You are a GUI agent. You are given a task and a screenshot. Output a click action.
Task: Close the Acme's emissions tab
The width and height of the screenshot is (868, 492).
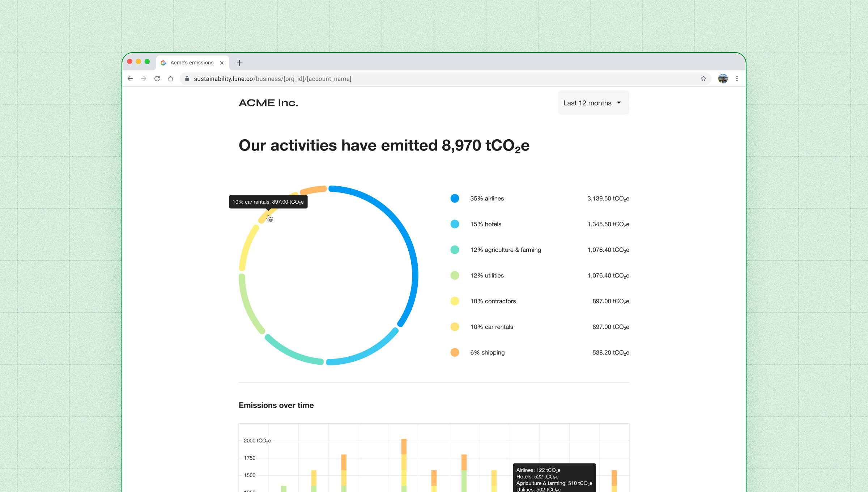[x=222, y=63]
